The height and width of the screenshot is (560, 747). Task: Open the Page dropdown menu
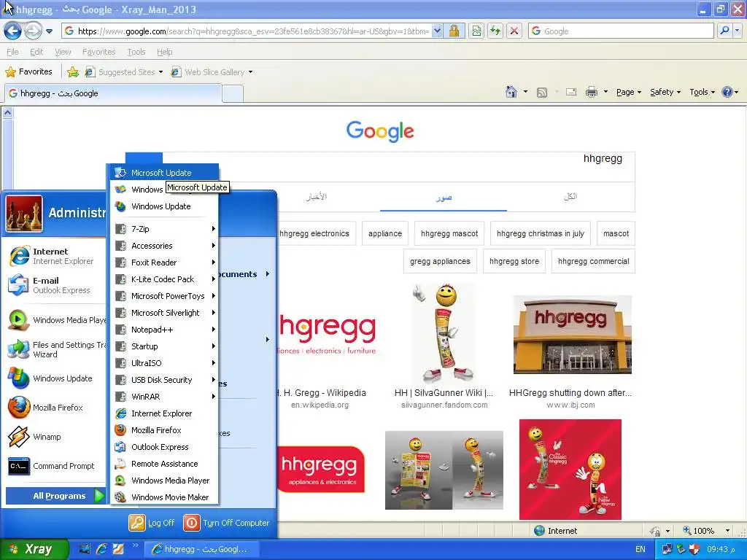click(629, 92)
